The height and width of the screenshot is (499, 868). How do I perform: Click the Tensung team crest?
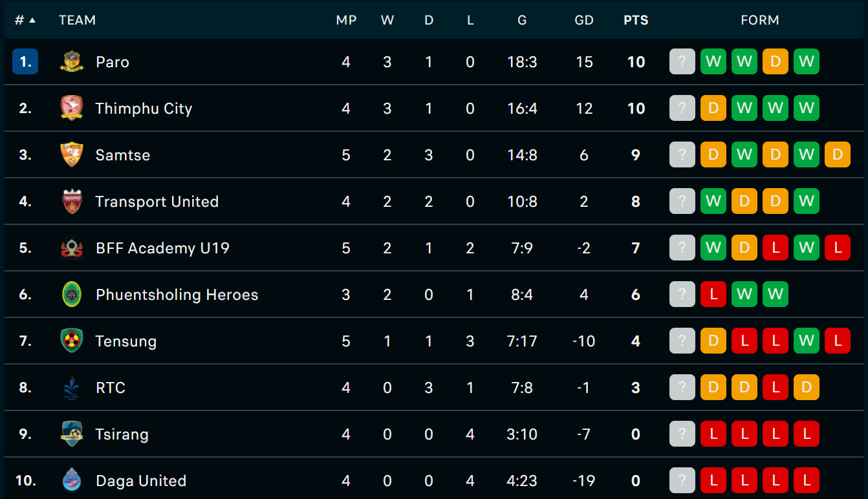point(72,341)
